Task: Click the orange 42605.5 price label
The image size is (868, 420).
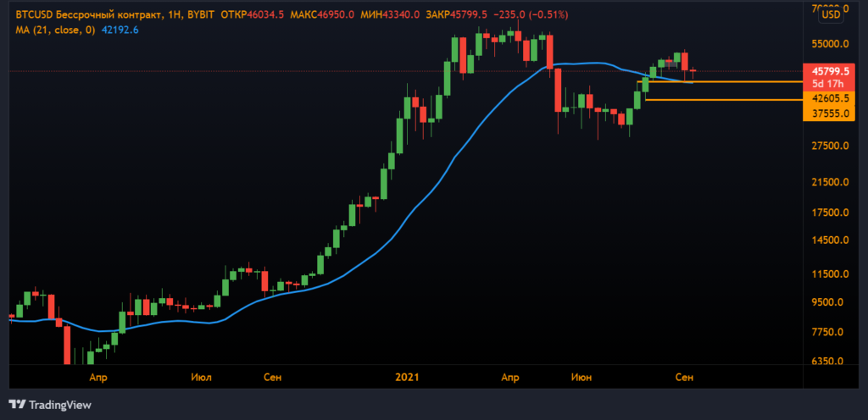Action: [831, 99]
